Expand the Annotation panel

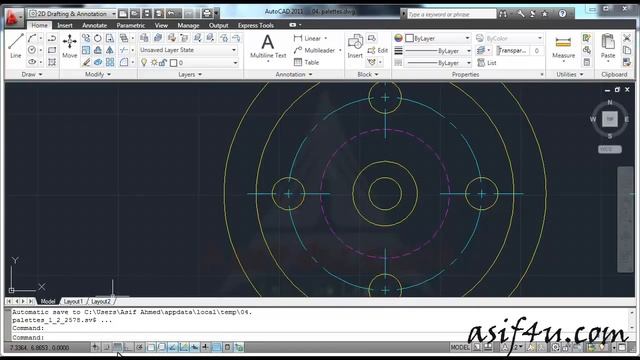293,74
